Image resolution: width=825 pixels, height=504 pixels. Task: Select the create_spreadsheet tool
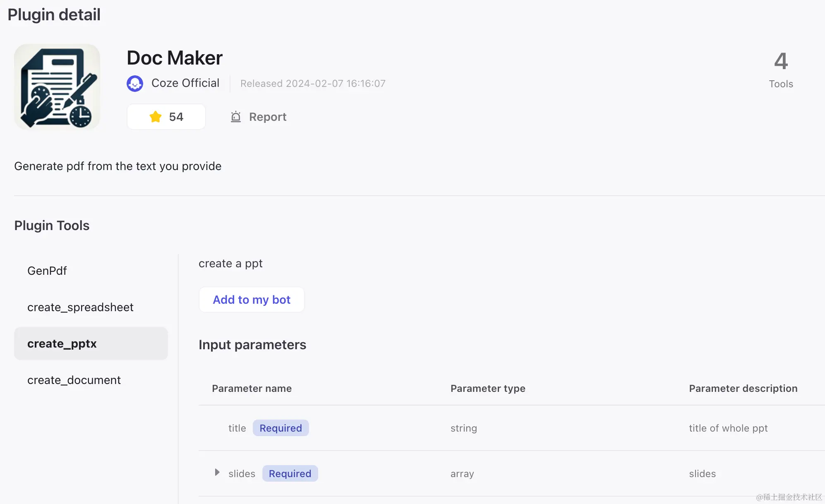click(x=80, y=307)
